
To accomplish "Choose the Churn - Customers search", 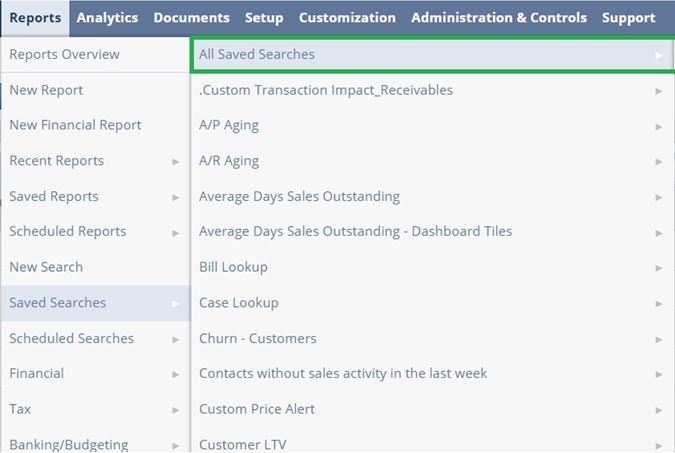I will pyautogui.click(x=432, y=338).
